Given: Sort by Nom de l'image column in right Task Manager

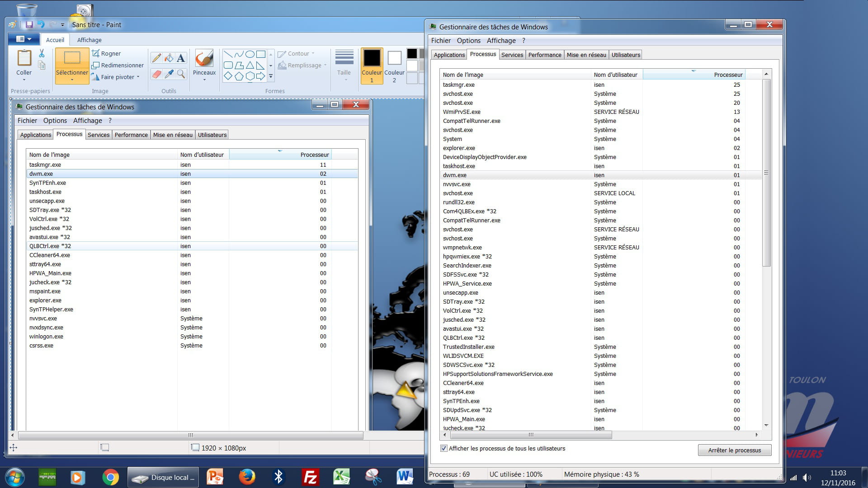Looking at the screenshot, I should [515, 75].
